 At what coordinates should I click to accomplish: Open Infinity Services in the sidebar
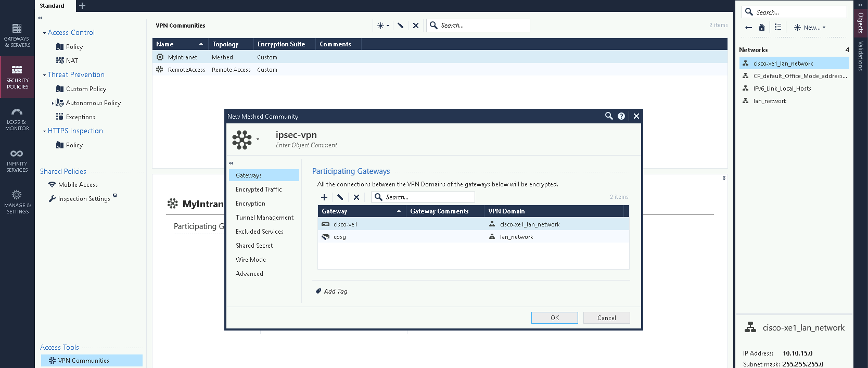coord(17,160)
